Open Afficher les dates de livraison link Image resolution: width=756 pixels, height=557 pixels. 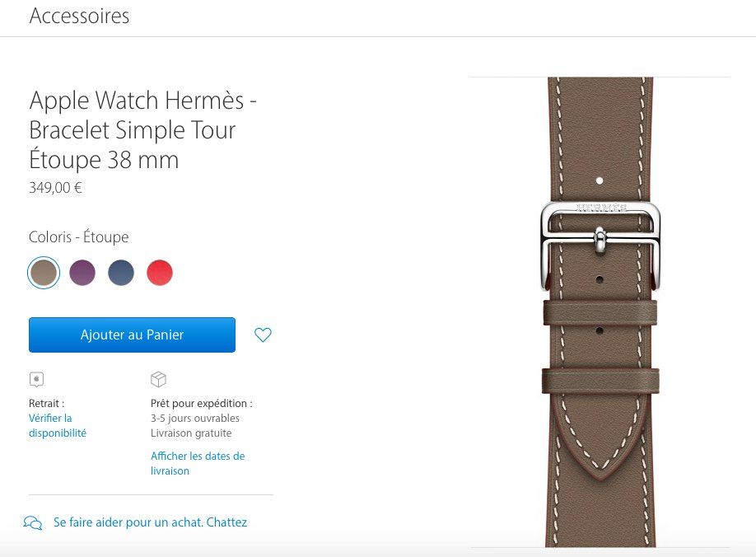[x=198, y=463]
